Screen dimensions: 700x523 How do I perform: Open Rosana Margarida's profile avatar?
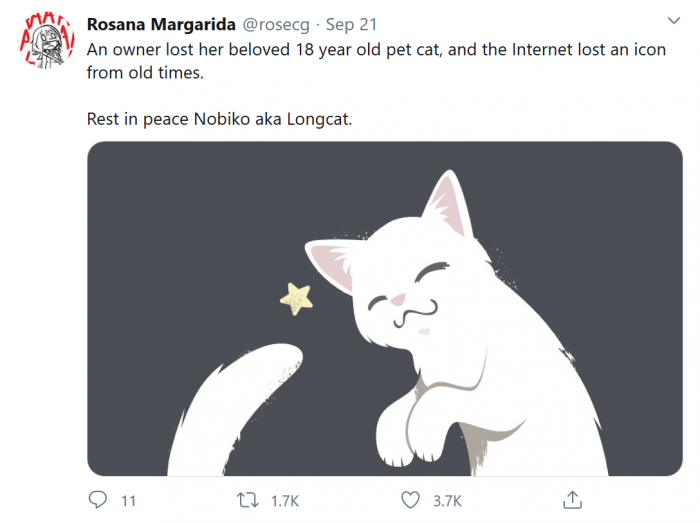[x=47, y=42]
